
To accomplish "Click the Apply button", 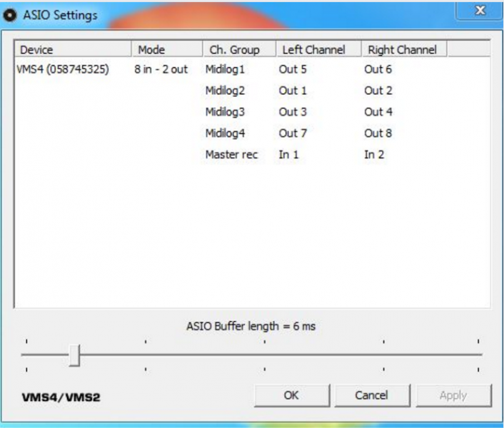I will tap(453, 395).
